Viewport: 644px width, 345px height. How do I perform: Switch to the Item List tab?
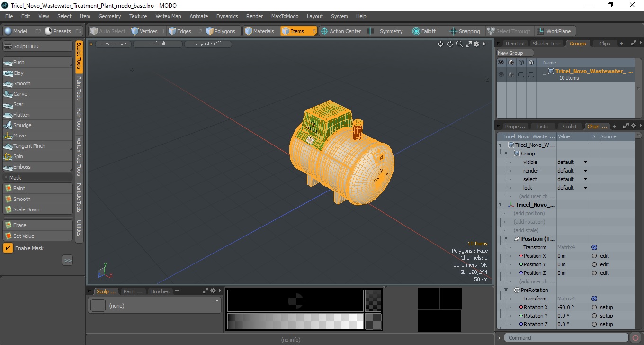coord(514,44)
